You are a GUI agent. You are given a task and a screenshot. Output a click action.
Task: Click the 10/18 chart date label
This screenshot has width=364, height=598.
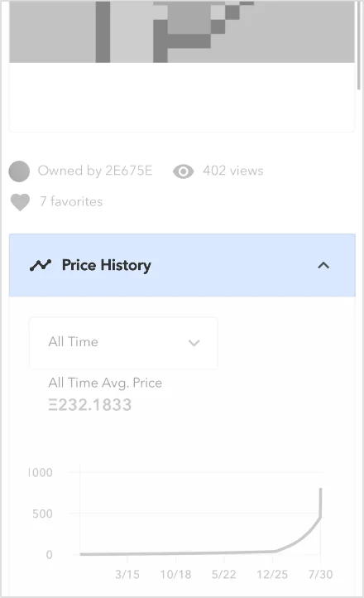tap(175, 574)
